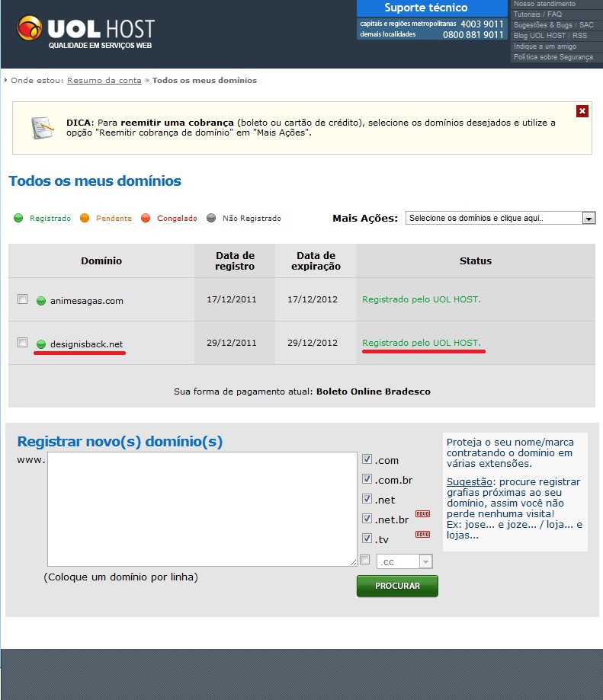Click the PROCURAR button

pyautogui.click(x=397, y=586)
